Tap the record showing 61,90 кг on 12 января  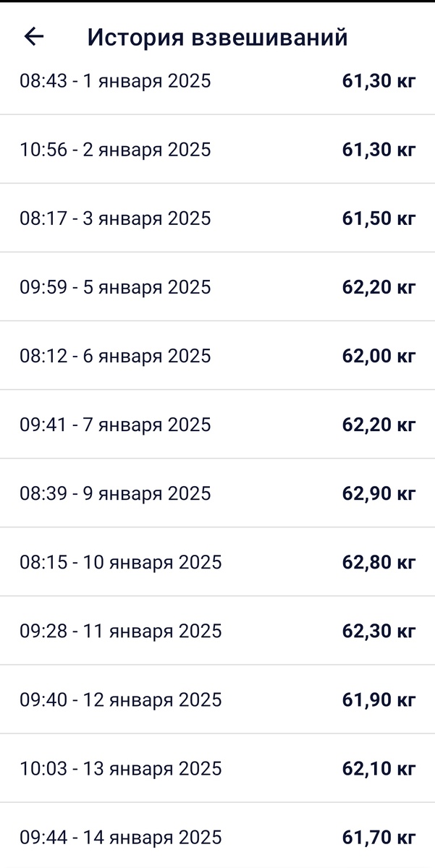pyautogui.click(x=217, y=699)
